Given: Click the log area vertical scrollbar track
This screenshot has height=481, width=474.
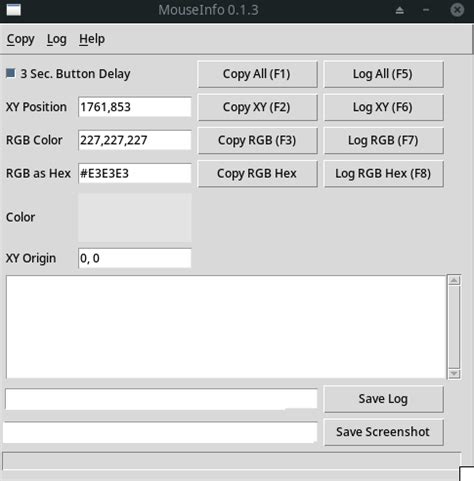Looking at the screenshot, I should point(454,327).
